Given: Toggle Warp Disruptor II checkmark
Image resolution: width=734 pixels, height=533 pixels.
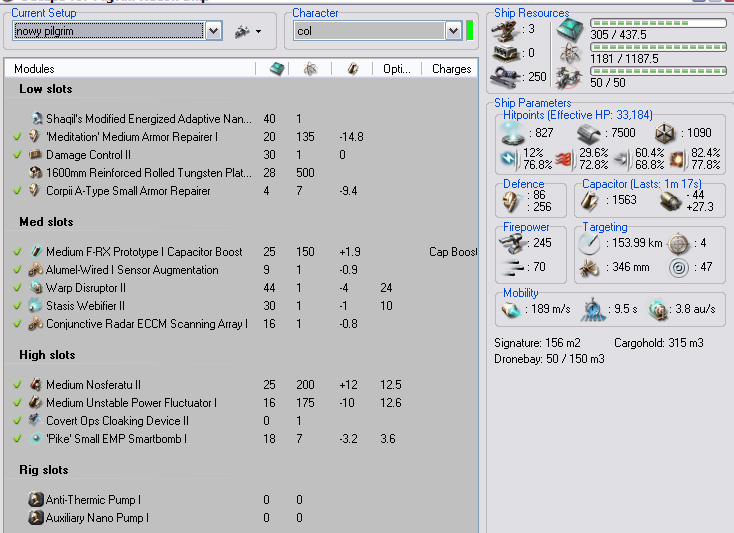Looking at the screenshot, I should click(x=17, y=287).
